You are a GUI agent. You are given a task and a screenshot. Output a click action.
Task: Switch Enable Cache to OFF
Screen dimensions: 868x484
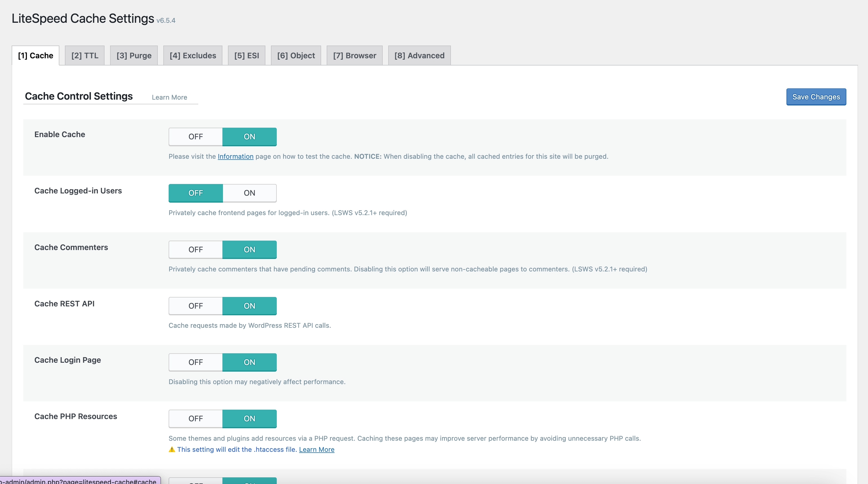click(x=196, y=137)
